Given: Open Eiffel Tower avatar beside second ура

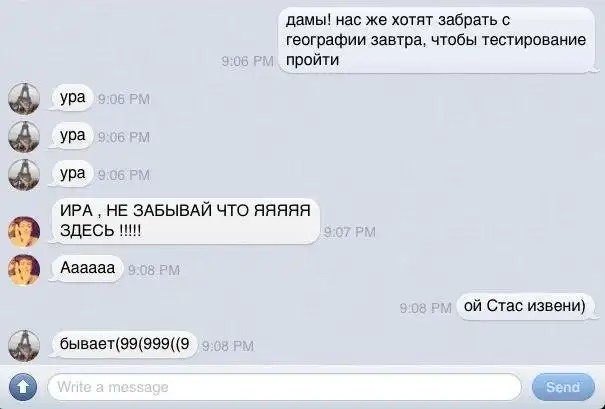Looking at the screenshot, I should pos(24,137).
